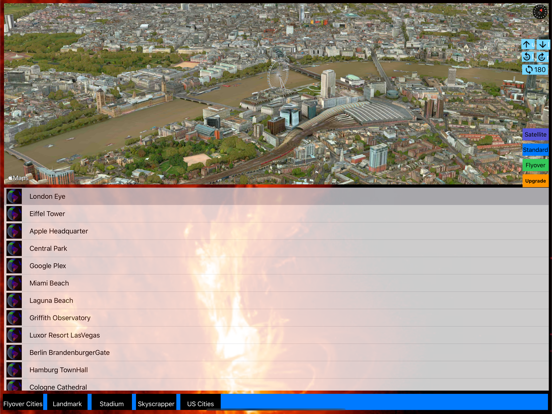Tap the compass icon on the map
Image resolution: width=552 pixels, height=414 pixels.
[540, 12]
